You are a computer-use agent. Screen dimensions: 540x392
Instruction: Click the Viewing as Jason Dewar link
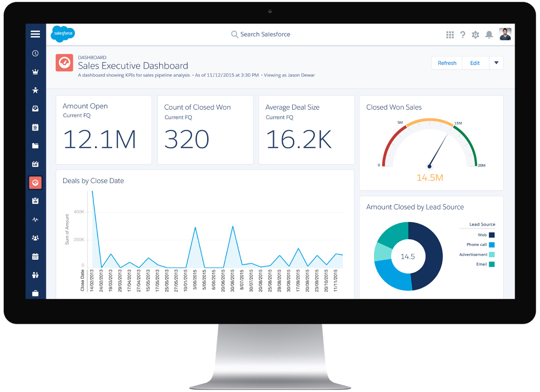coord(289,75)
